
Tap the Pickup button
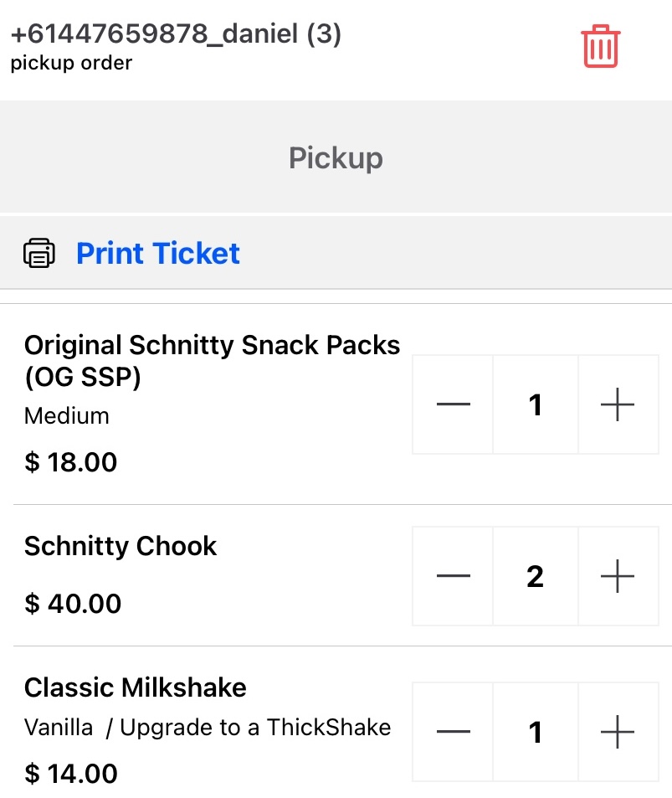336,157
